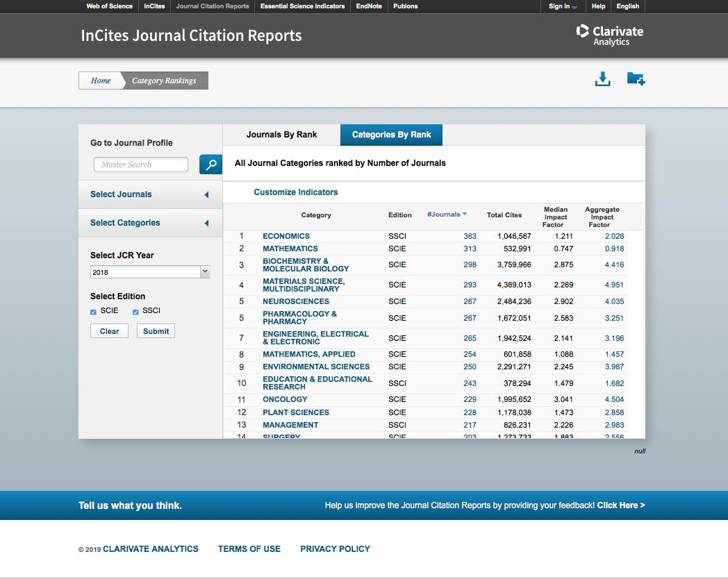Click the Submit button

point(156,331)
